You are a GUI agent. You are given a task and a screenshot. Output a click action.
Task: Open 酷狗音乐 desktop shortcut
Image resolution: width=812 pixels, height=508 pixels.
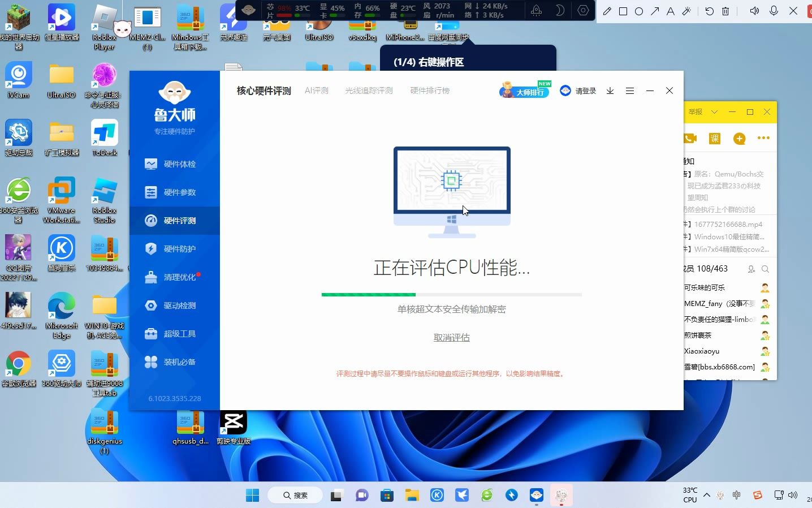tap(62, 253)
